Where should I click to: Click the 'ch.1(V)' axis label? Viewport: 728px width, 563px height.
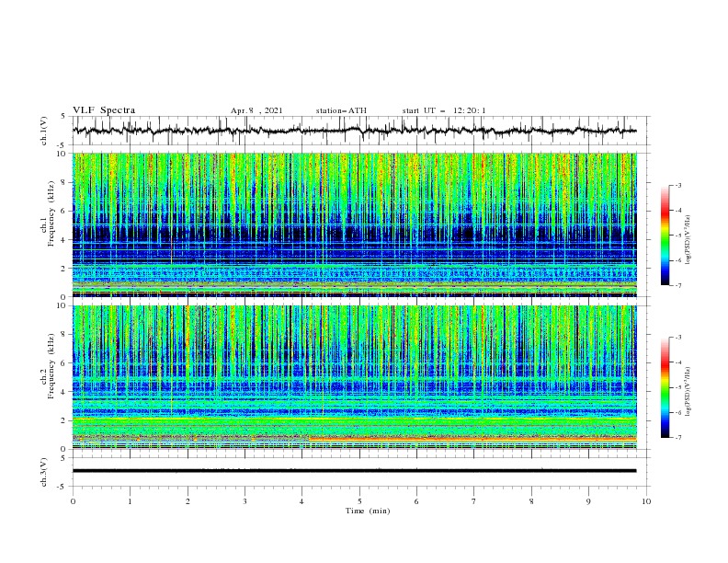(x=44, y=131)
